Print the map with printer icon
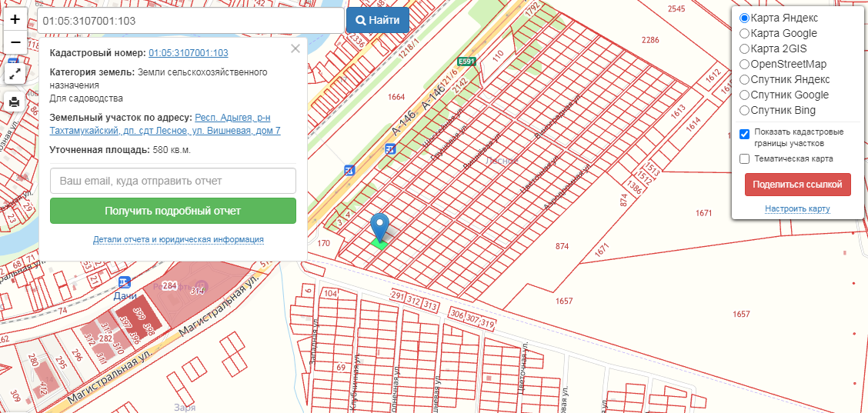 click(14, 102)
